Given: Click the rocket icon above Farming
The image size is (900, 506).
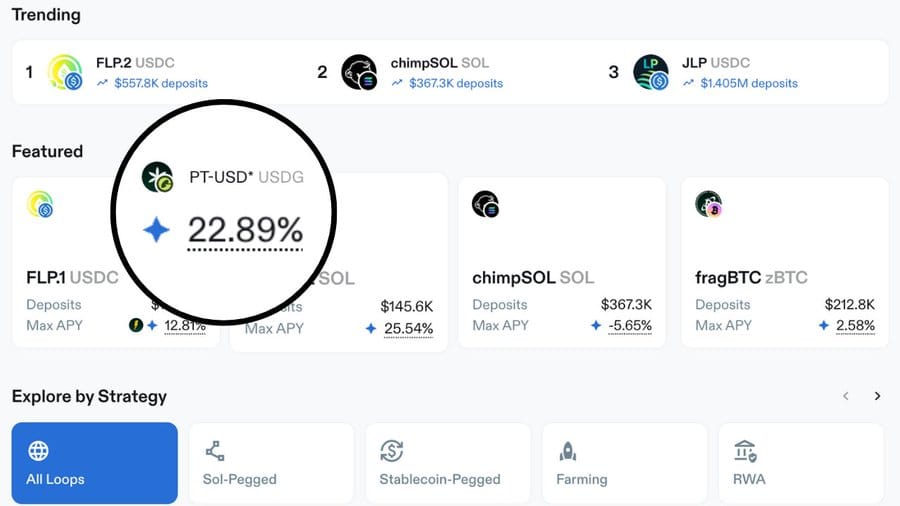Looking at the screenshot, I should (568, 451).
